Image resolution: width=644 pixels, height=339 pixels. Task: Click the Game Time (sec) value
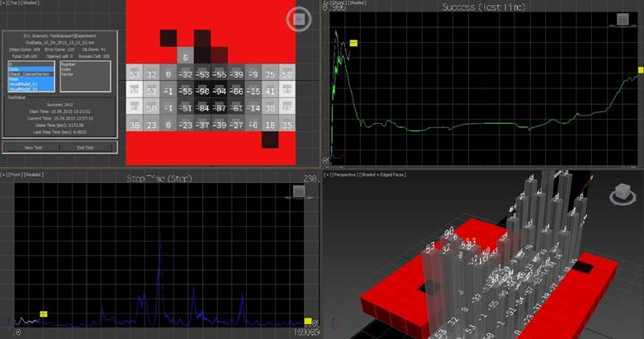[x=59, y=125]
